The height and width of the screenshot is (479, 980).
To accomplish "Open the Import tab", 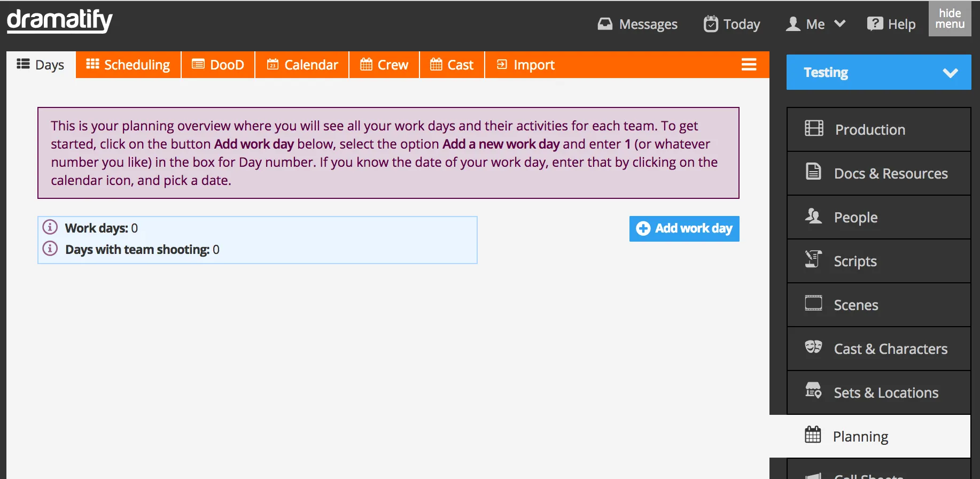I will pyautogui.click(x=526, y=65).
